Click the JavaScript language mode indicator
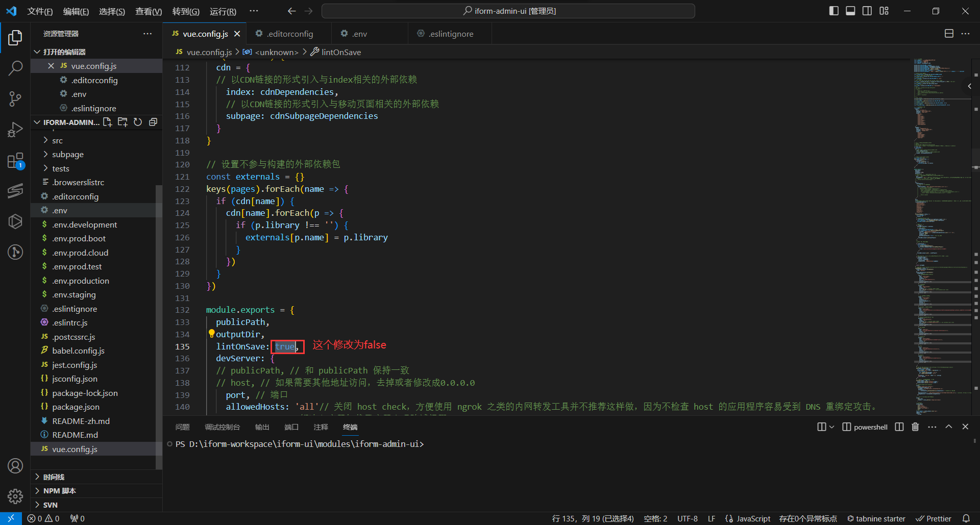Viewport: 980px width, 525px height. click(753, 518)
